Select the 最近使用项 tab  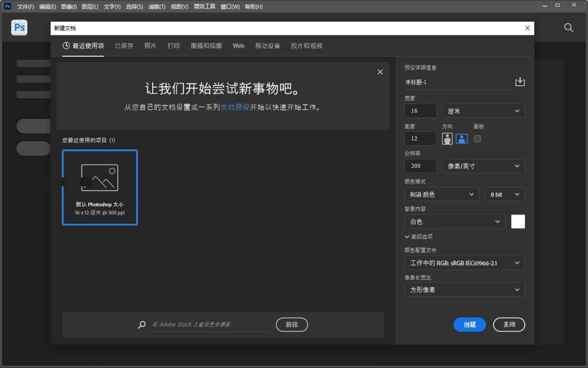[x=83, y=45]
